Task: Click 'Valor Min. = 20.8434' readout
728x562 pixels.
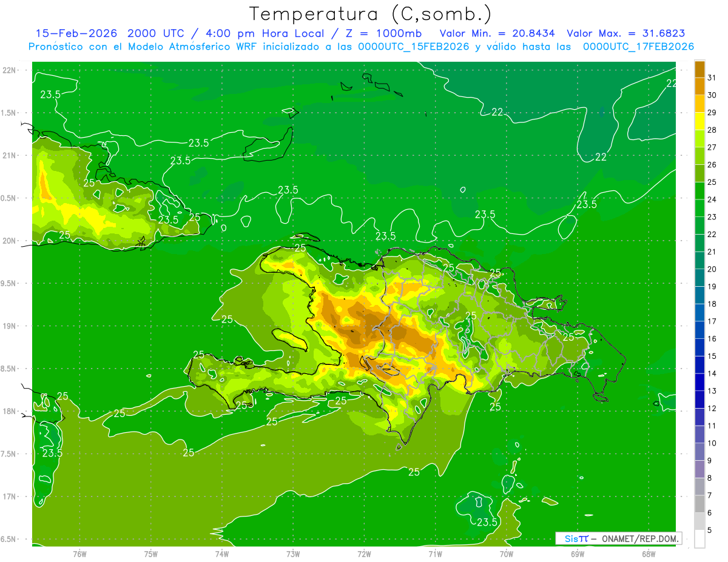Action: pos(497,33)
